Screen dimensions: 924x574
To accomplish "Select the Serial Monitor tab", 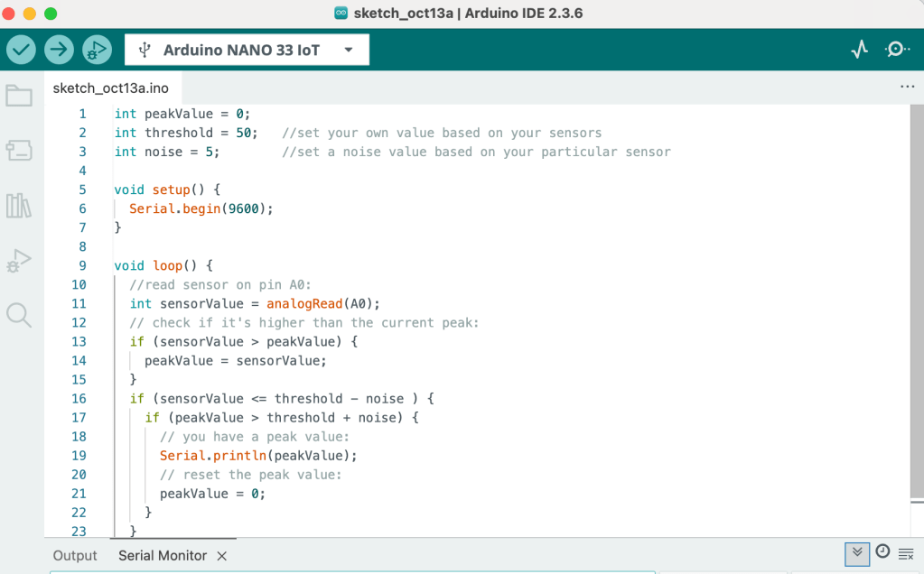I will point(163,556).
